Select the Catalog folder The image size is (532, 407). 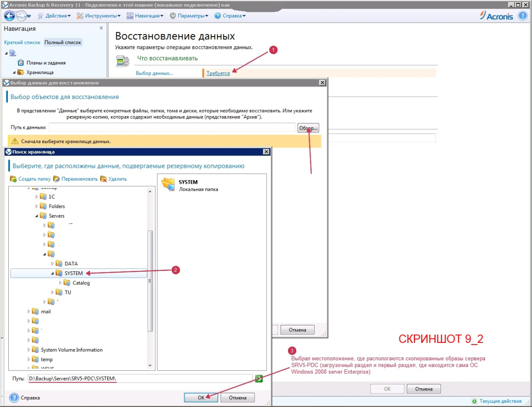click(x=81, y=283)
